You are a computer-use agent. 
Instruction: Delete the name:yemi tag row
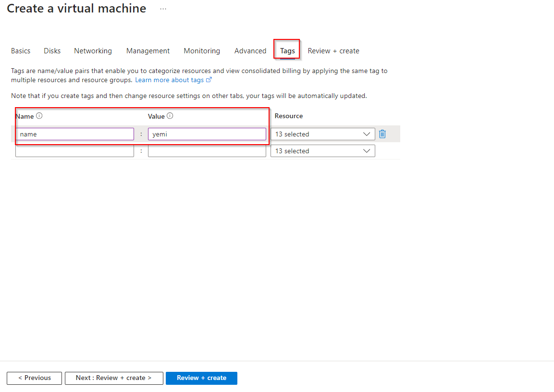point(382,134)
